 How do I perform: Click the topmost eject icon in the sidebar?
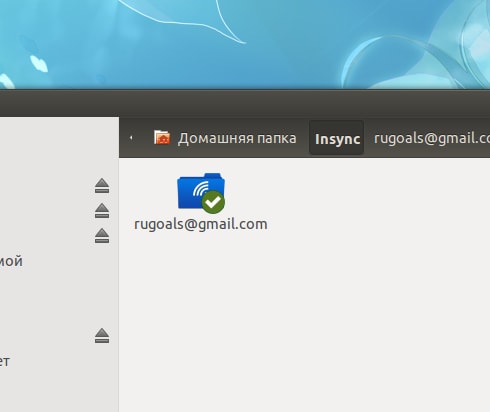(x=102, y=186)
